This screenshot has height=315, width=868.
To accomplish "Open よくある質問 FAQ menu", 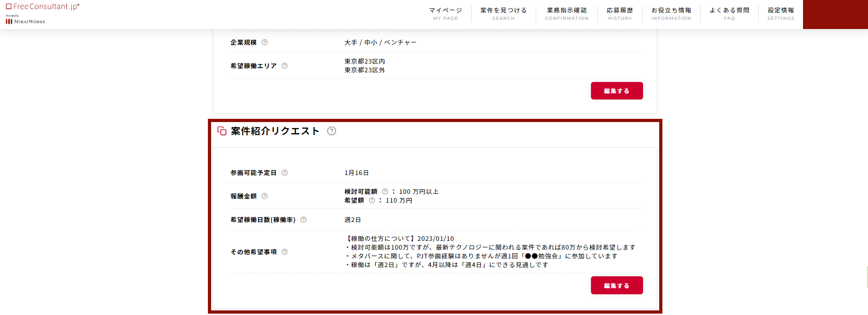I will (x=729, y=14).
